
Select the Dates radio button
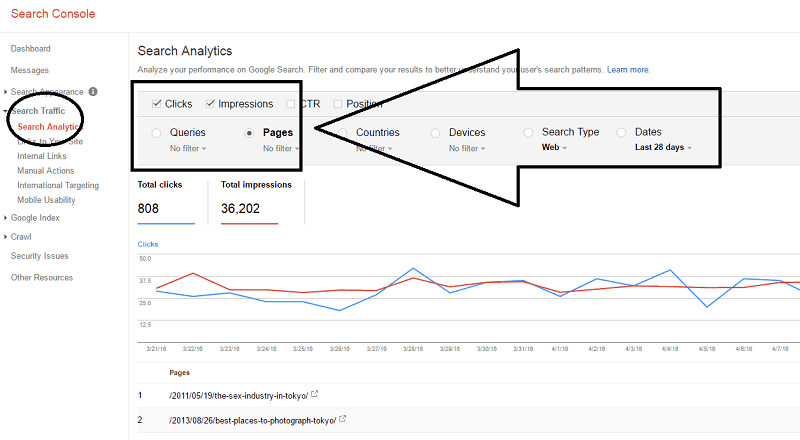click(x=621, y=133)
